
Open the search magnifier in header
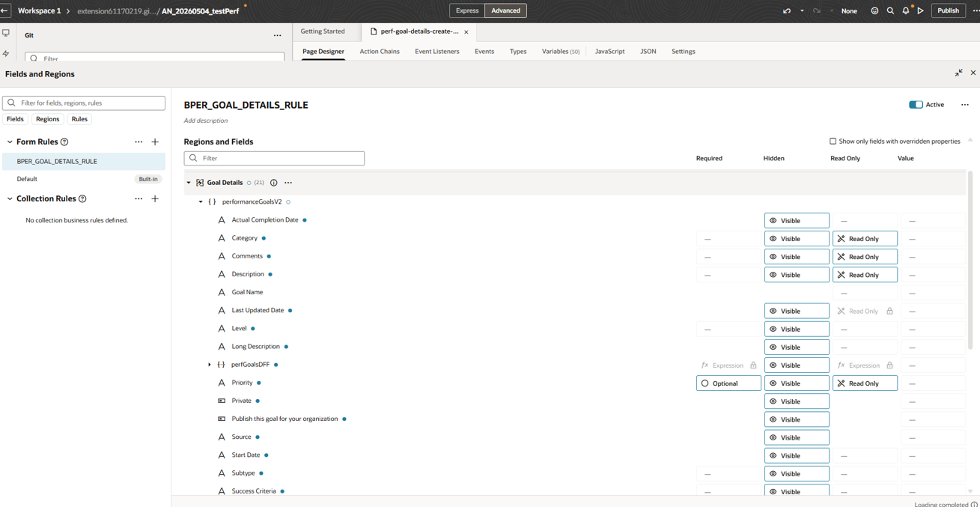tap(890, 10)
